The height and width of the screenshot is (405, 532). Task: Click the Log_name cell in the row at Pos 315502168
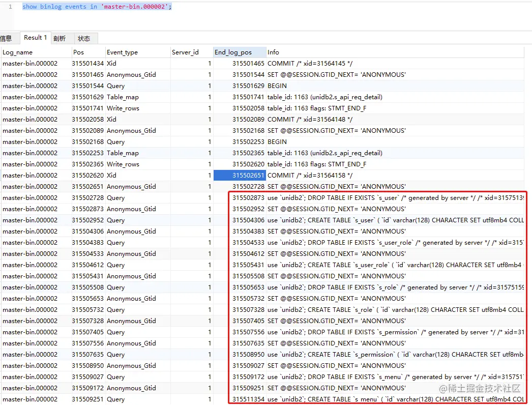35,142
